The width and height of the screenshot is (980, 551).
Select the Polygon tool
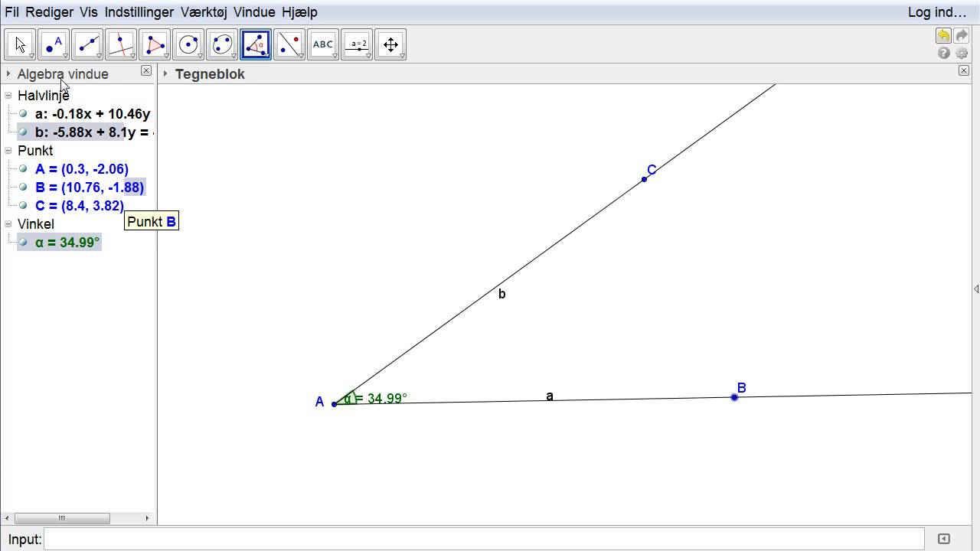[x=155, y=44]
